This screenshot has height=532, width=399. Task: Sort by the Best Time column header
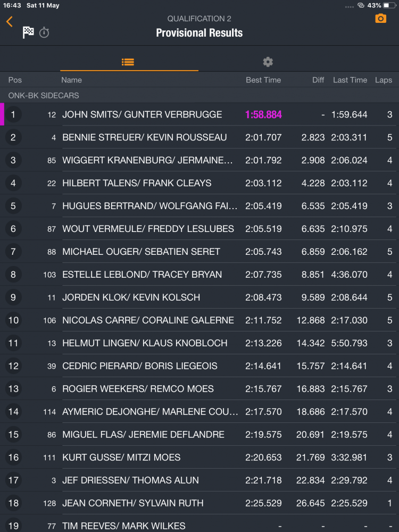click(x=263, y=80)
